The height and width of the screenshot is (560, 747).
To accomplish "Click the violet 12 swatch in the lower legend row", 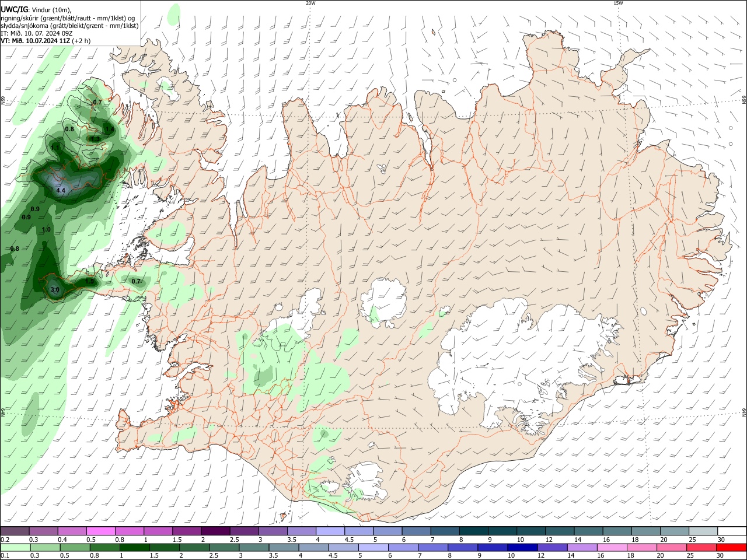I will point(552,547).
